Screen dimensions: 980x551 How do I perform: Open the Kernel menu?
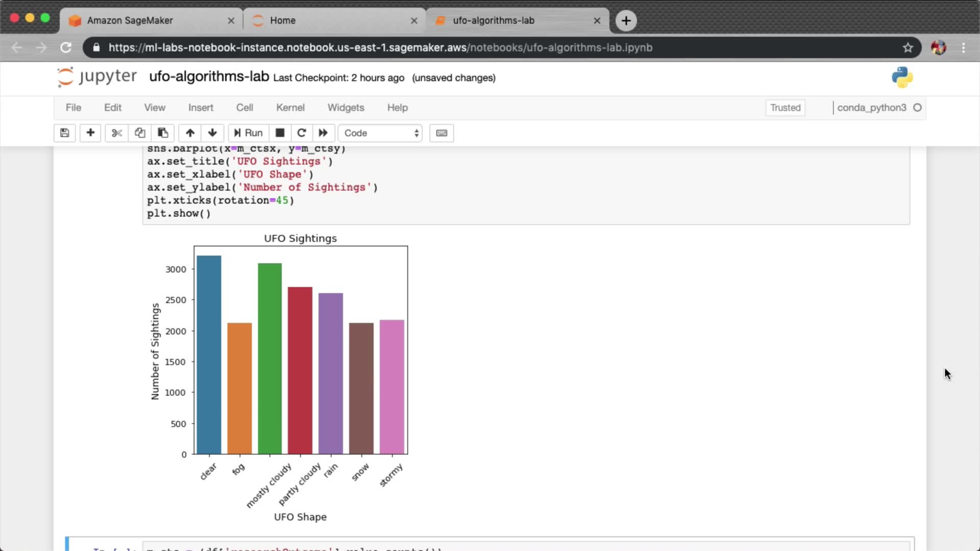click(x=290, y=108)
